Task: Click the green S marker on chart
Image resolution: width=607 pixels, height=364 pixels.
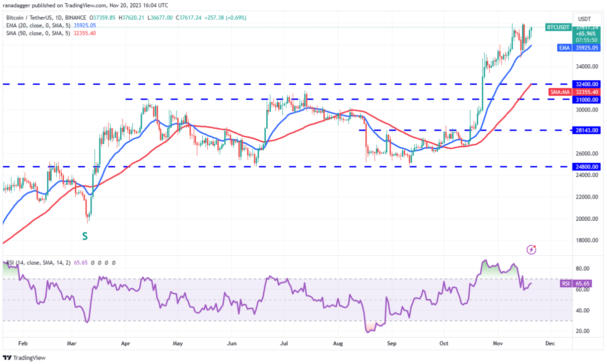Action: tap(85, 236)
